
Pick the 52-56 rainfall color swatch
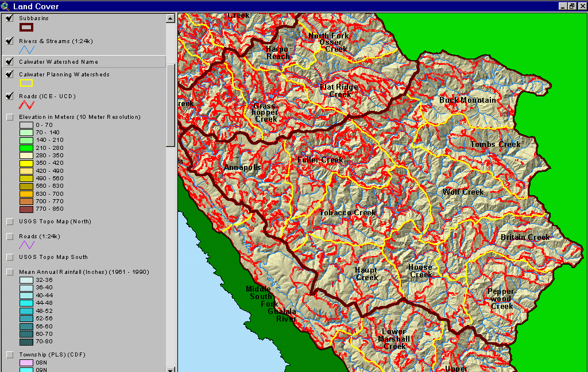(x=26, y=319)
